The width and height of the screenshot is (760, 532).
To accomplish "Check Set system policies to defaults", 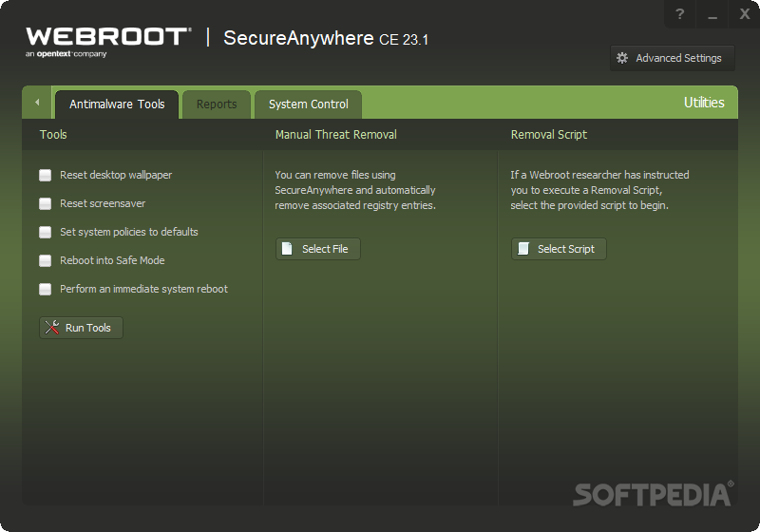I will pos(45,232).
